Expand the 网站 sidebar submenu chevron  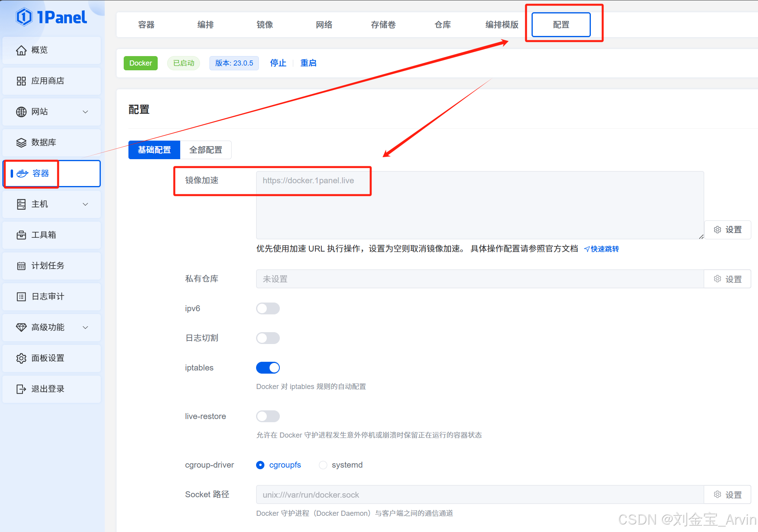[x=85, y=112]
